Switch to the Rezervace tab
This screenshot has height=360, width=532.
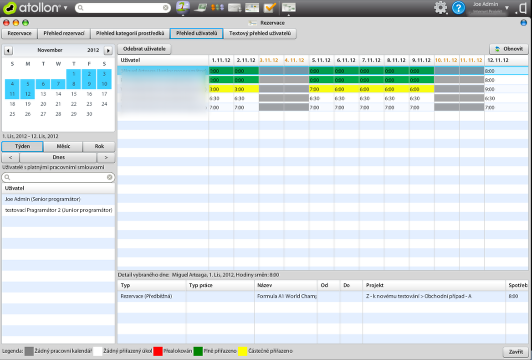click(19, 33)
